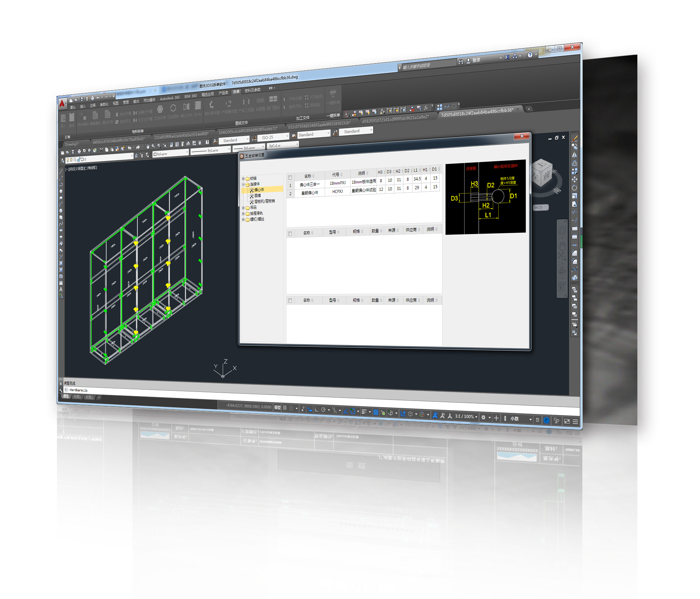Image resolution: width=700 pixels, height=599 pixels.
Task: Expand the 铰链 folder in the tree
Action: coord(243,178)
